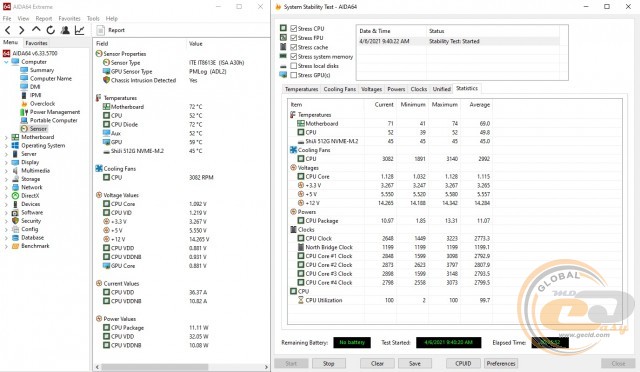Screen dimensions: 640x372
Task: Expand the Storage tree node
Action: point(6,179)
